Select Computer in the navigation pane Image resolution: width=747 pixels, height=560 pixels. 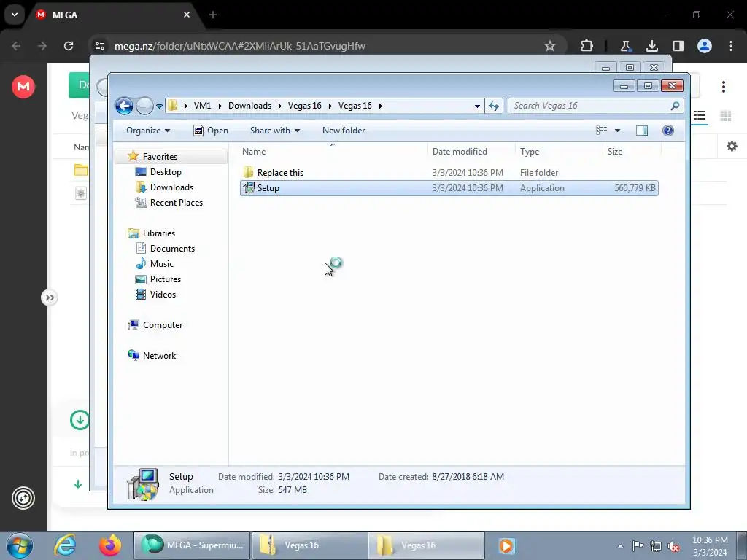[x=163, y=325]
